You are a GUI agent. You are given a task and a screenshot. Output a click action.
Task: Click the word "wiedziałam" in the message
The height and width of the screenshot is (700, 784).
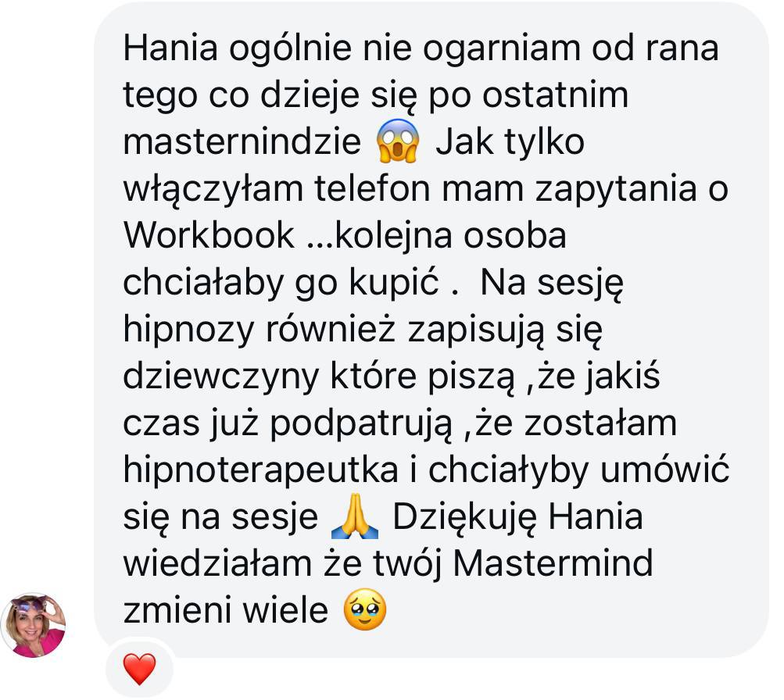(217, 563)
